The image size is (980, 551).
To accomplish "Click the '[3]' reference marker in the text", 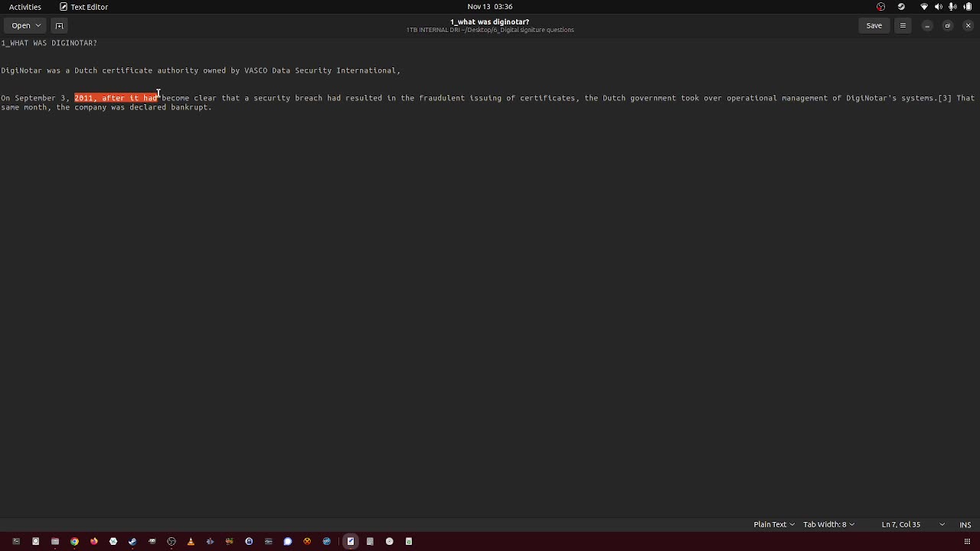I will click(x=945, y=98).
